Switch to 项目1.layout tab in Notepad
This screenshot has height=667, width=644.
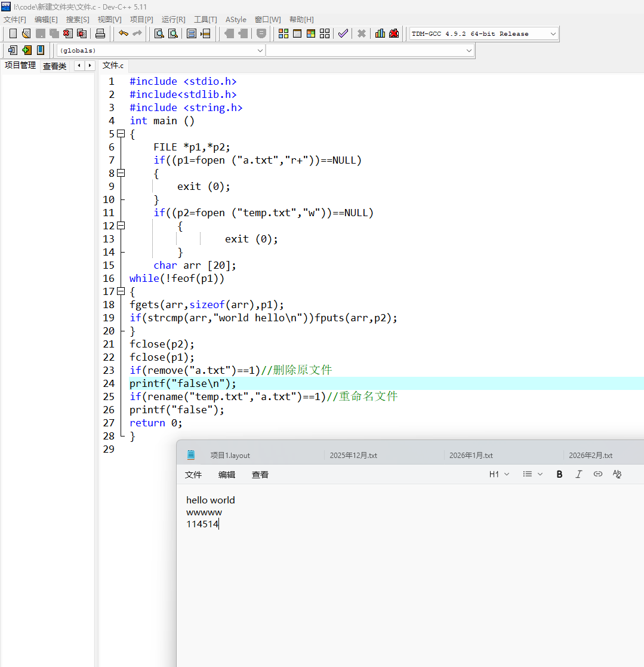(230, 456)
